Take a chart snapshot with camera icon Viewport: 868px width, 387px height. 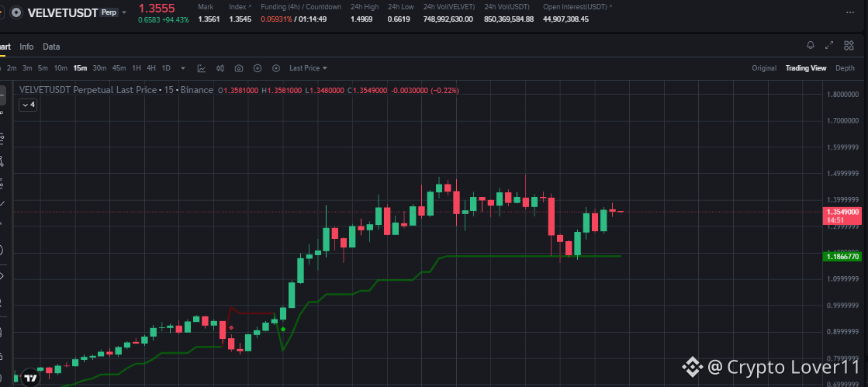[239, 68]
